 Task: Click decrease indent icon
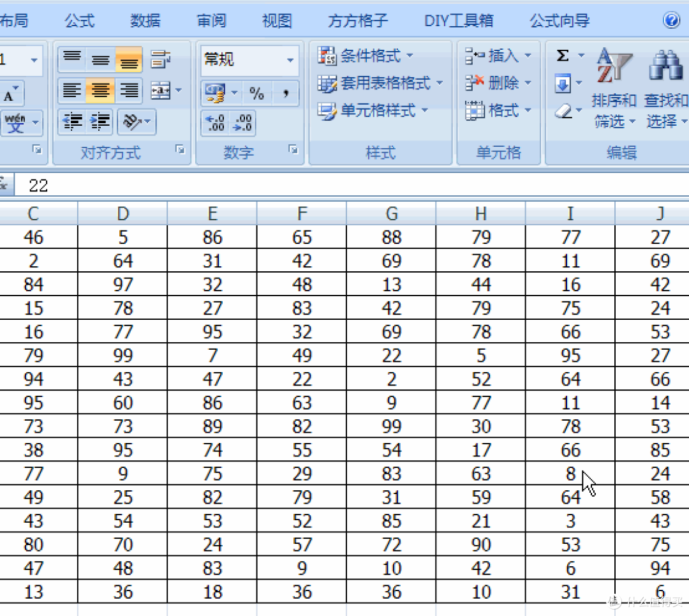tap(73, 122)
